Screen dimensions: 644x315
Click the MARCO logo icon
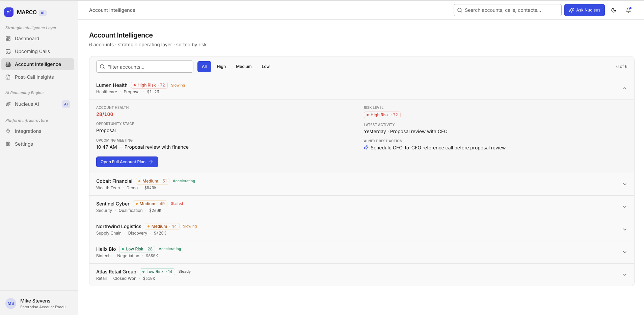pos(9,12)
